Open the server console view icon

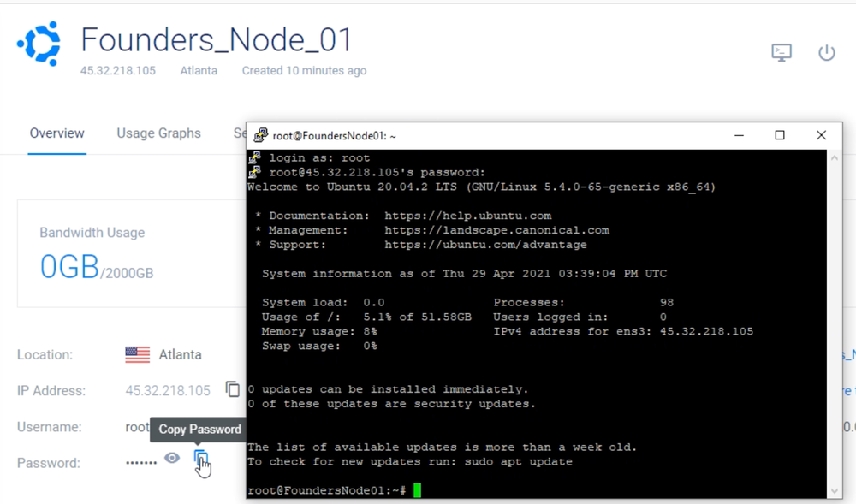tap(782, 52)
